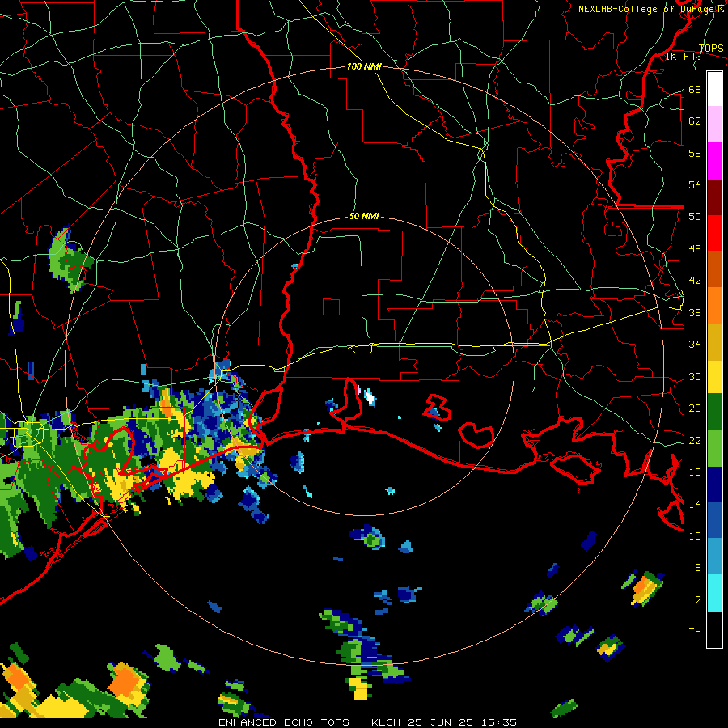The height and width of the screenshot is (728, 728).
Task: Click the legend value 6
Action: coord(698,568)
